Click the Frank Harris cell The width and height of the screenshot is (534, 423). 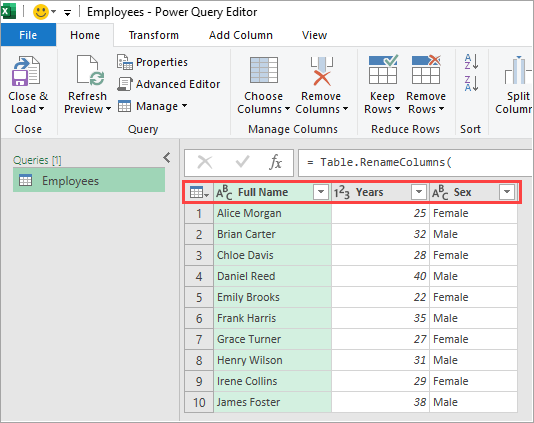[272, 318]
